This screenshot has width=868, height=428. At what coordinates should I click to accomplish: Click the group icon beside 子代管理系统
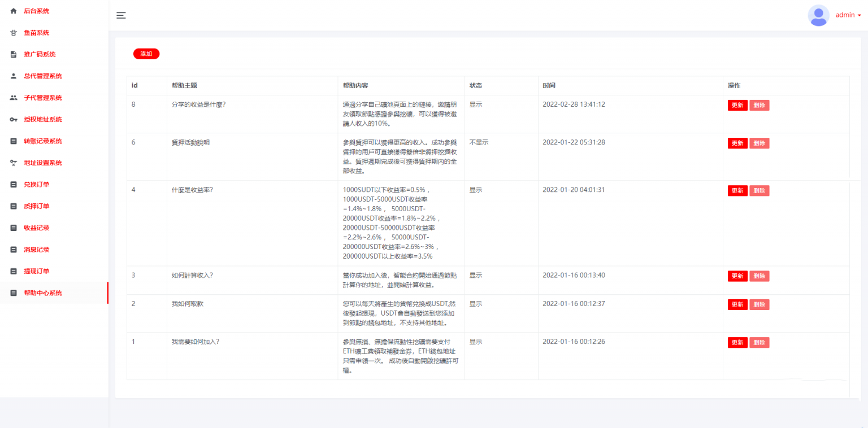coord(14,98)
